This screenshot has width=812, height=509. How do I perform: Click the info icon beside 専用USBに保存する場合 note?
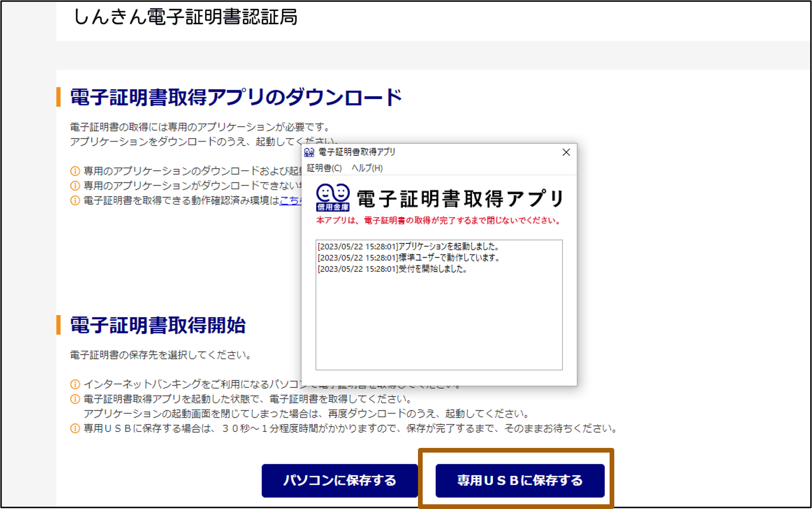75,429
